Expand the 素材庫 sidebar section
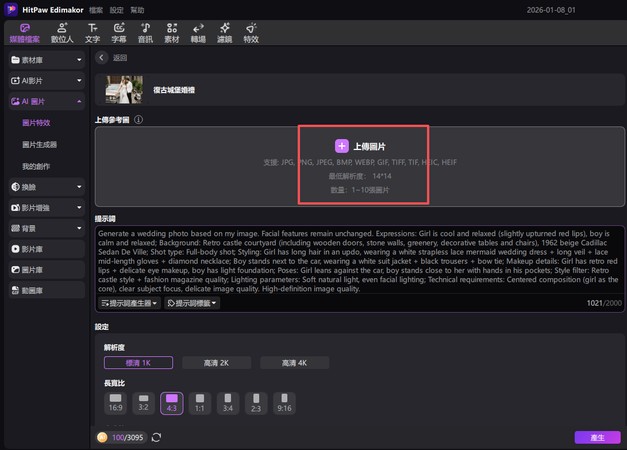The height and width of the screenshot is (450, 627). 47,60
